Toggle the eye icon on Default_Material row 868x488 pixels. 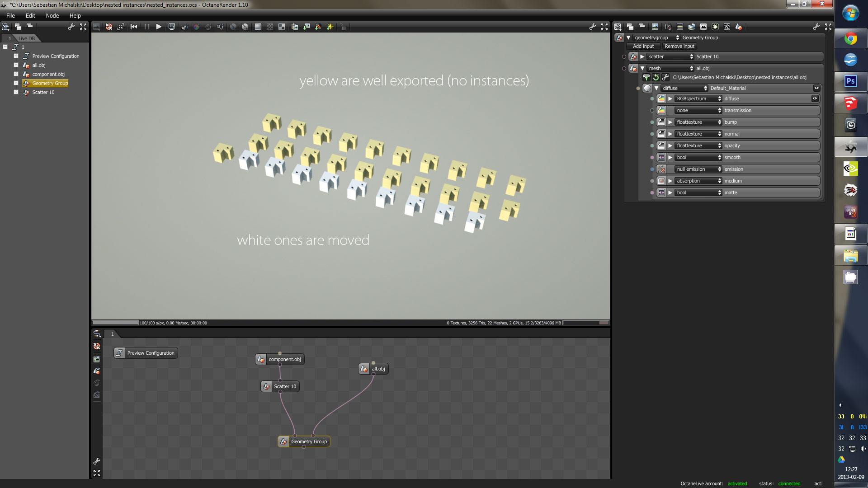coord(816,88)
